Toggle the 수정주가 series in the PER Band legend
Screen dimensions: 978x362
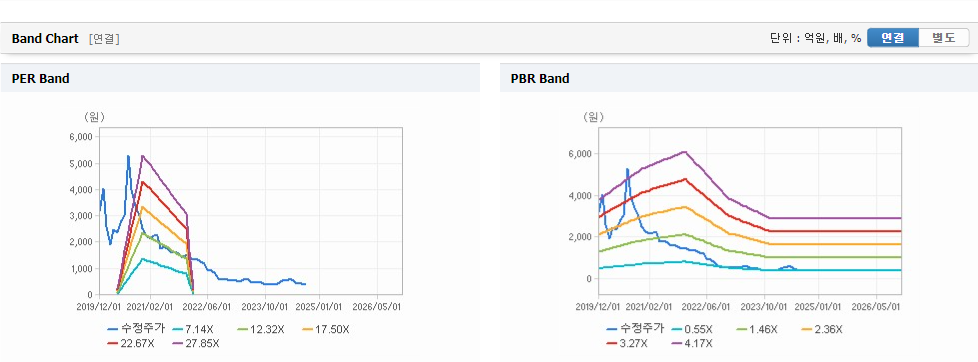pyautogui.click(x=136, y=329)
